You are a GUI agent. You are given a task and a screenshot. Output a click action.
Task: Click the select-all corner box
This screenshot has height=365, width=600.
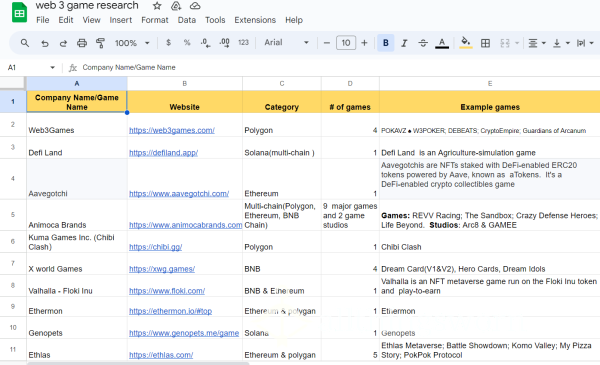pos(13,83)
